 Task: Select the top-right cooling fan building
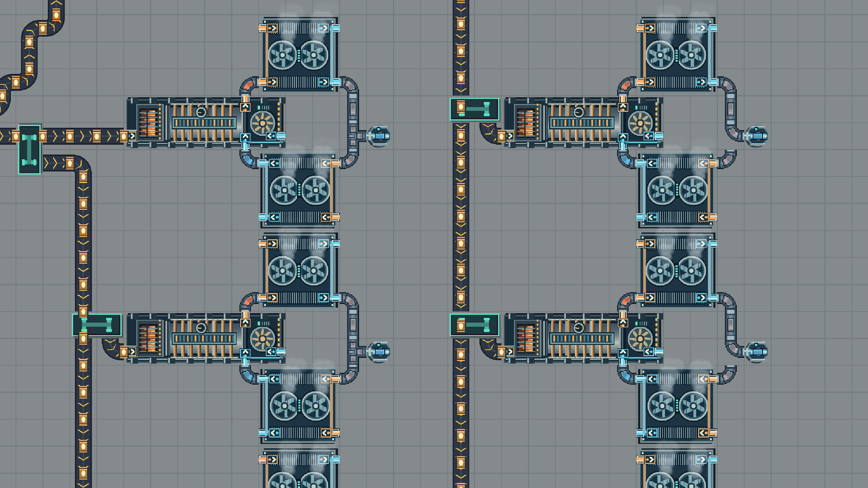coord(678,55)
